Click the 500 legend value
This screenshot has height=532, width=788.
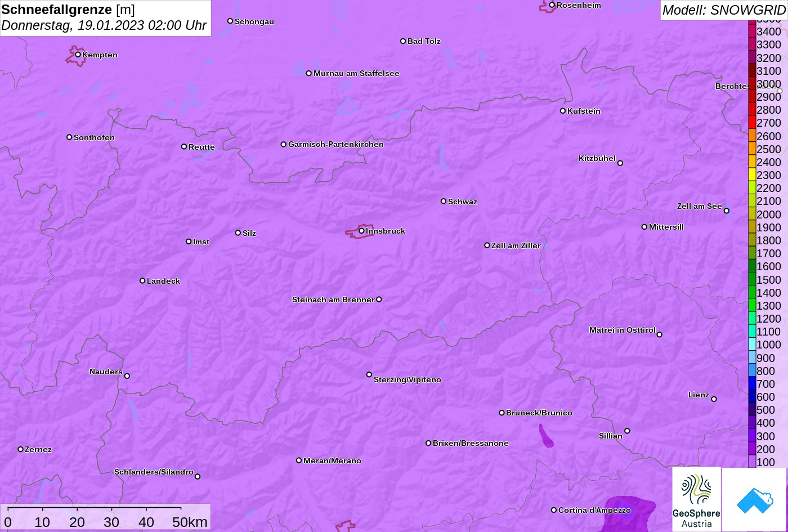(766, 410)
